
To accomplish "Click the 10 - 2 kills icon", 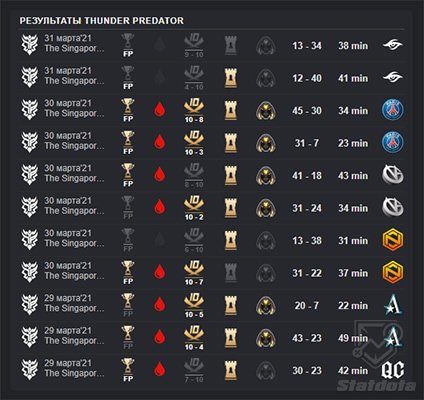I will coord(194,208).
